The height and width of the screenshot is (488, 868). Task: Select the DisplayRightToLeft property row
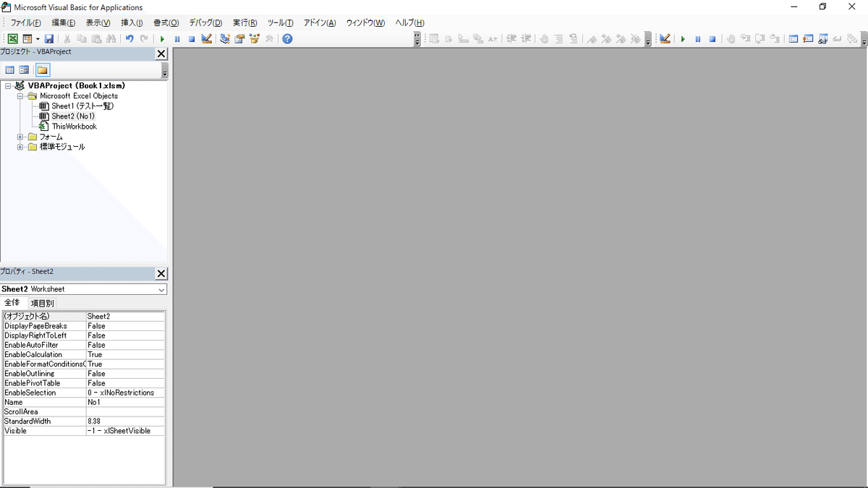click(84, 335)
